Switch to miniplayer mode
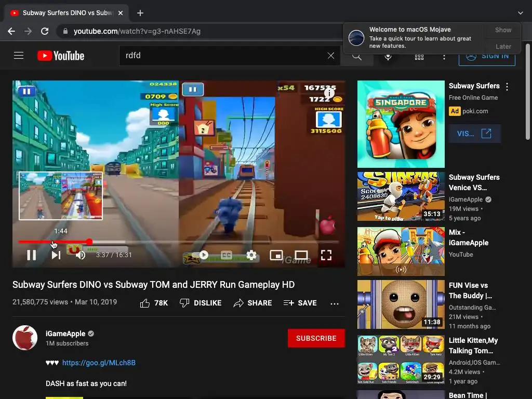 (276, 255)
